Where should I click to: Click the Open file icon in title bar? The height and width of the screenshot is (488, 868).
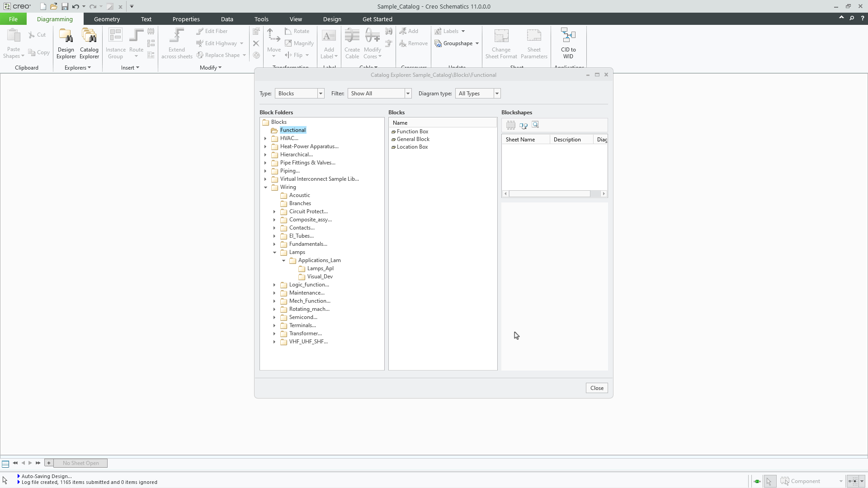tap(54, 6)
